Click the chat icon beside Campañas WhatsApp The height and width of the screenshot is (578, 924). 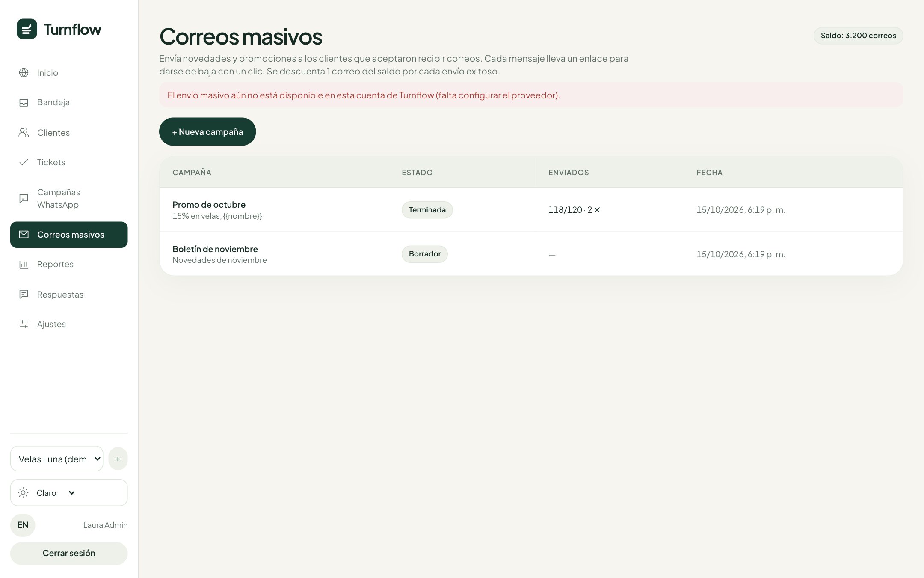pos(24,199)
